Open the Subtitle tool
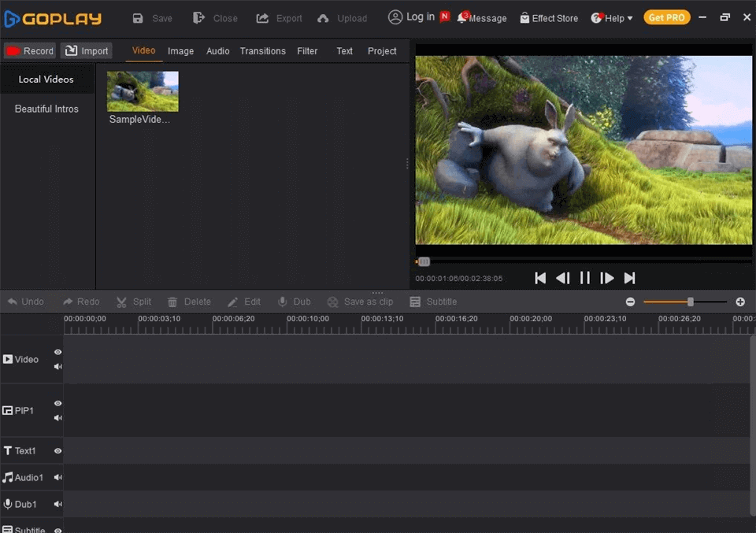This screenshot has height=533, width=756. [x=433, y=302]
